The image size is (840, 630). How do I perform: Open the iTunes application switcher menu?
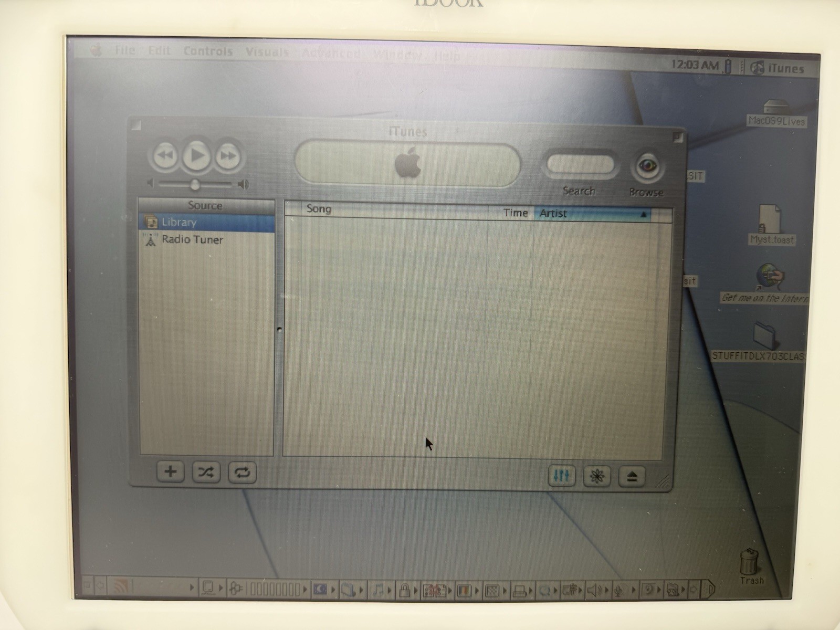778,68
